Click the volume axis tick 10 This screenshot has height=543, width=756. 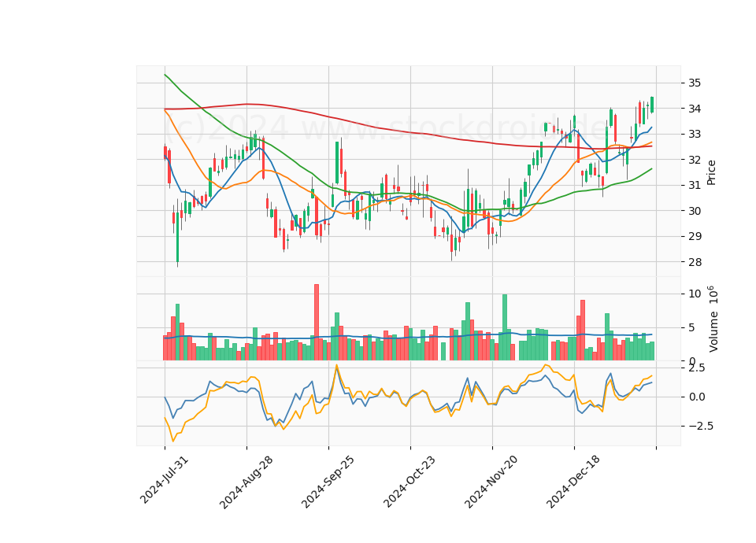[x=695, y=294]
